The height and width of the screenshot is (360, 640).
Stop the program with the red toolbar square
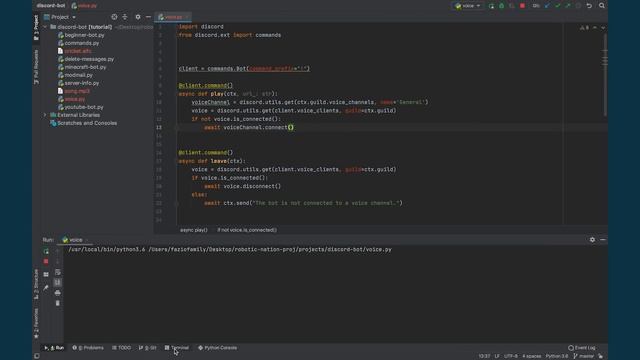pyautogui.click(x=522, y=6)
